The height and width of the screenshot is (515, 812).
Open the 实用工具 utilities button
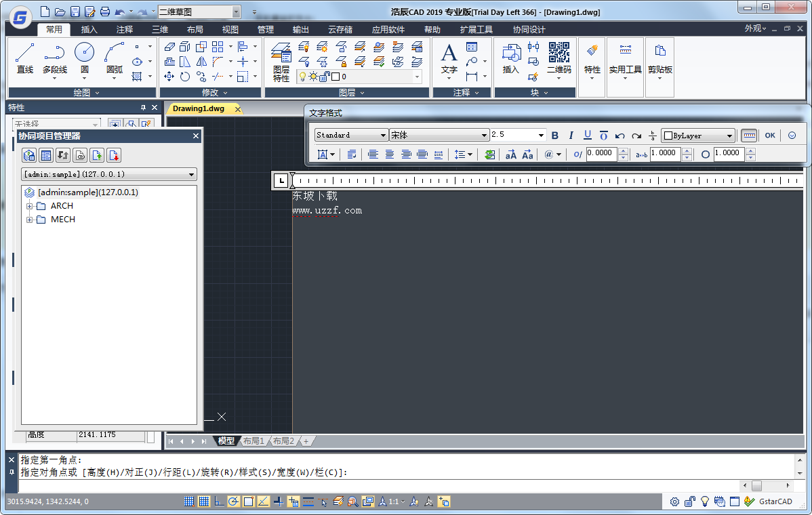625,59
